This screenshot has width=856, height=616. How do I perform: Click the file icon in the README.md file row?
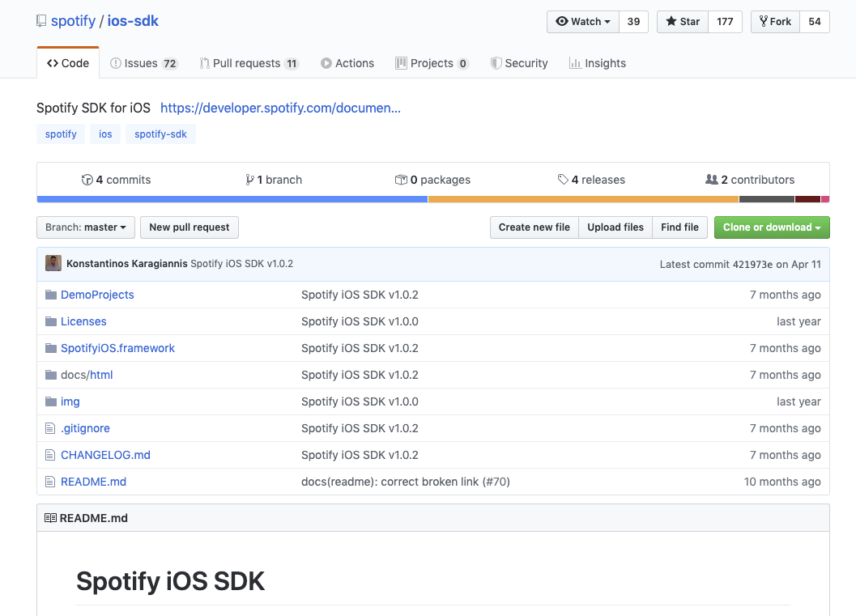50,482
